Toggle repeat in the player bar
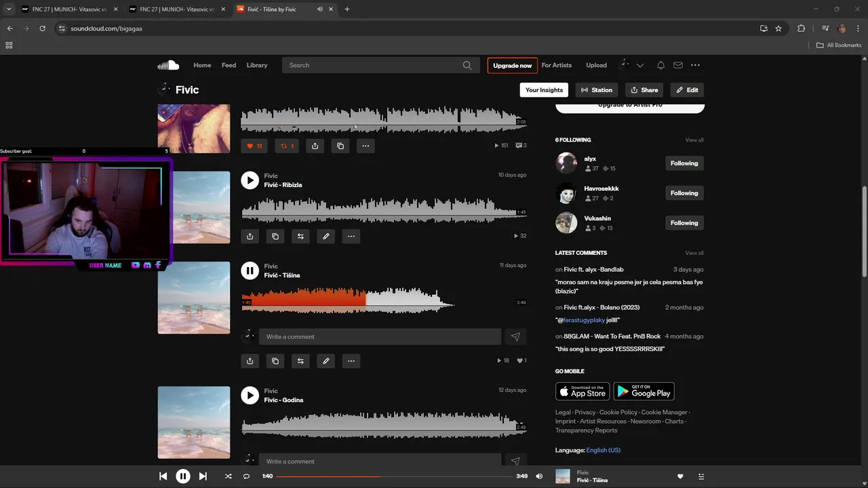The image size is (868, 488). [246, 476]
